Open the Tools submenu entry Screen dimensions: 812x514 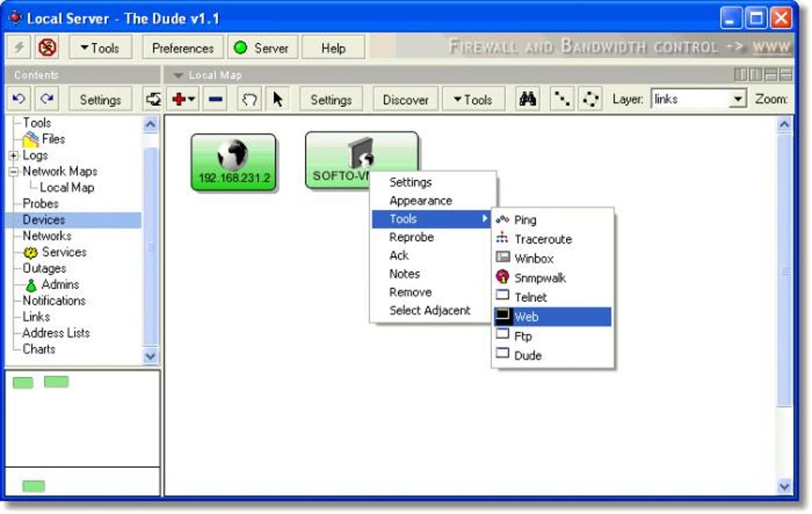click(x=432, y=219)
